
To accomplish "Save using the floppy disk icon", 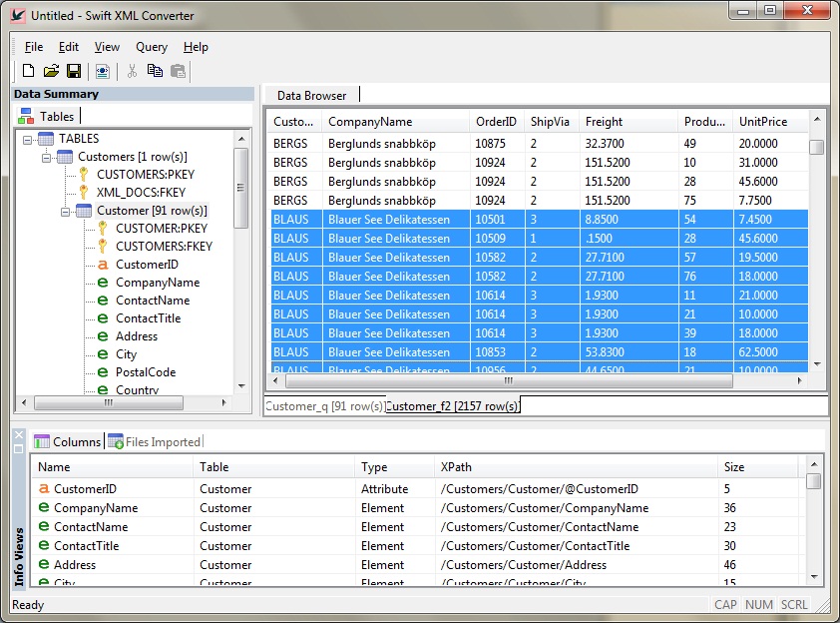I will [74, 71].
